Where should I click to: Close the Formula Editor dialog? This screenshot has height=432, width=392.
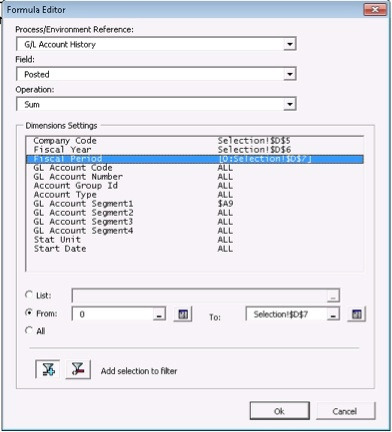(375, 10)
